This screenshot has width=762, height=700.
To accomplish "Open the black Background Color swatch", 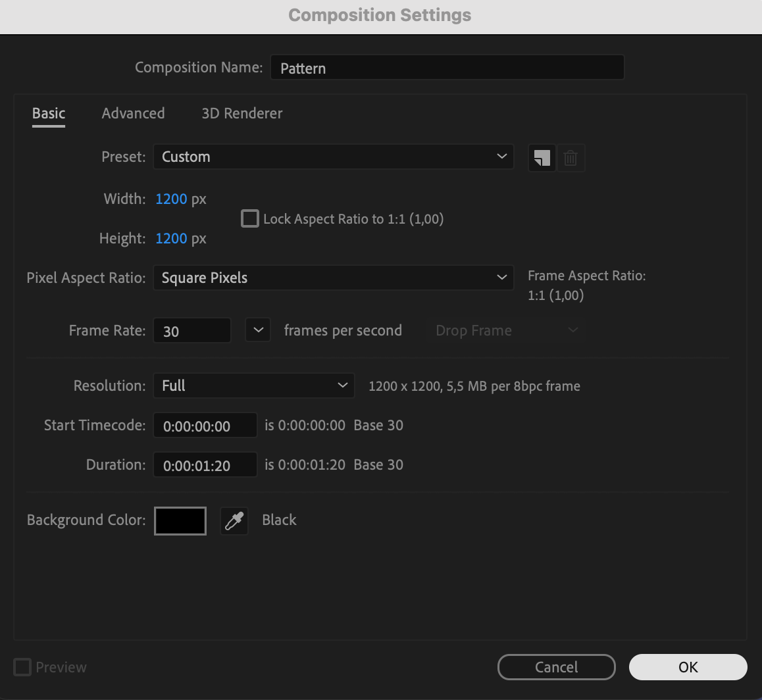I will coord(180,521).
